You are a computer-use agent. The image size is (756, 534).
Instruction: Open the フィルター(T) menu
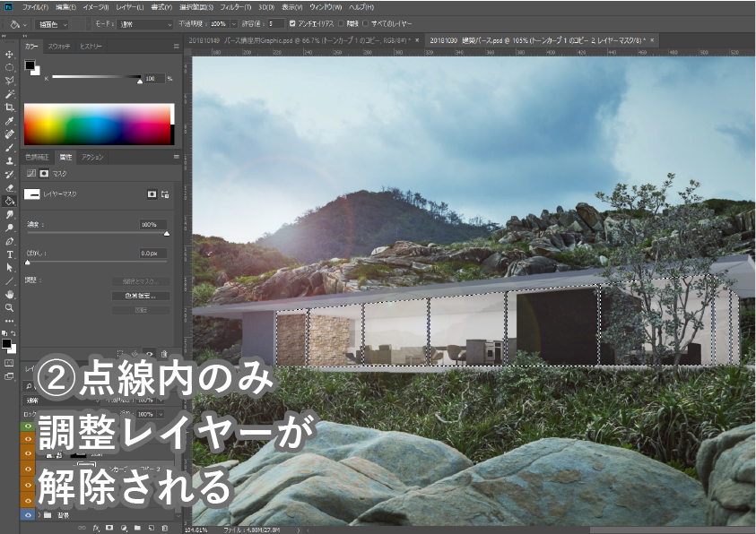click(236, 7)
